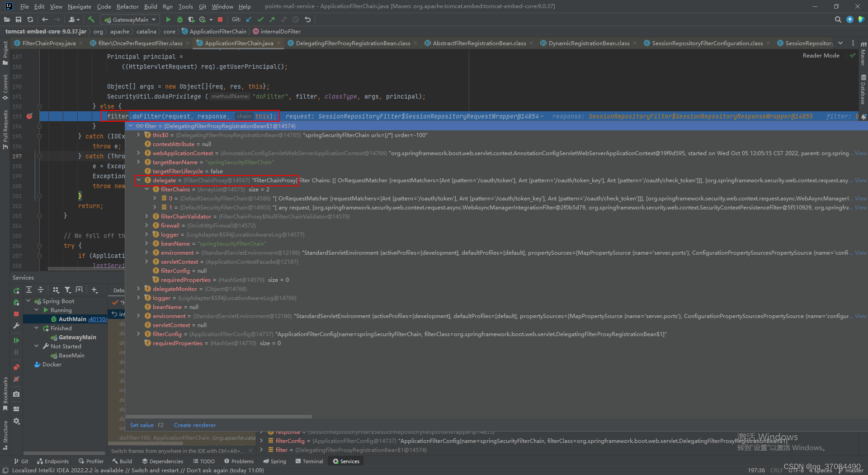
Task: Update project from Git with blue arrow icon
Action: 249,19
